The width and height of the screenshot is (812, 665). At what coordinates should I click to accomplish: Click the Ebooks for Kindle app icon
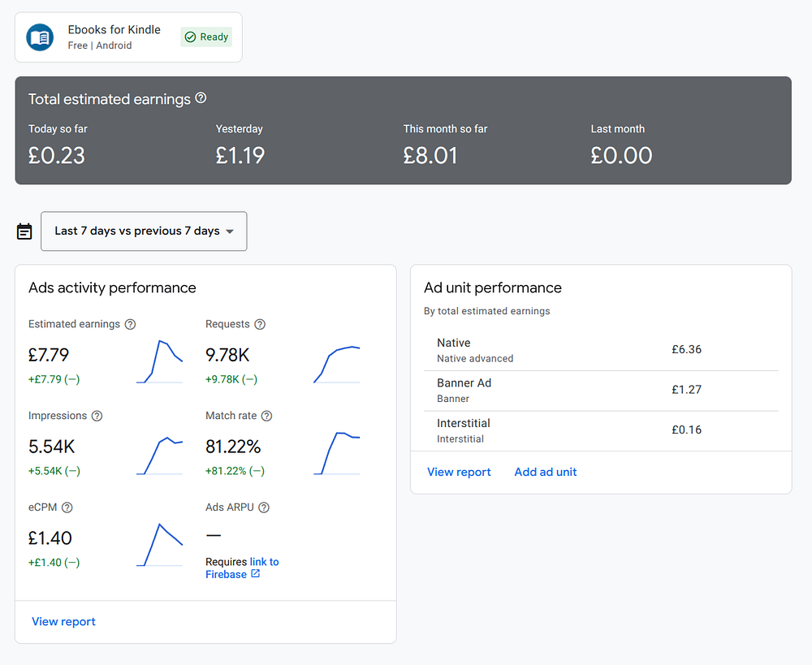(x=40, y=37)
